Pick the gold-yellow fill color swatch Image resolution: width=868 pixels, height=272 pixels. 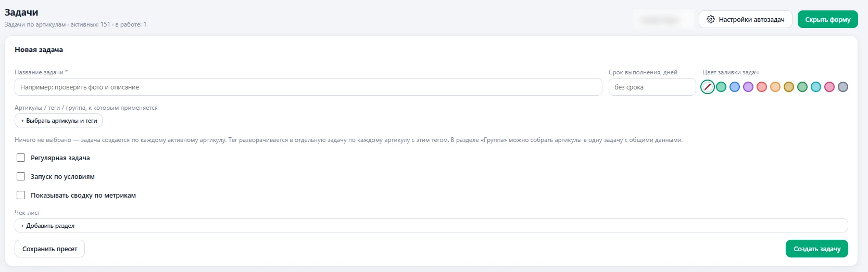[x=789, y=87]
